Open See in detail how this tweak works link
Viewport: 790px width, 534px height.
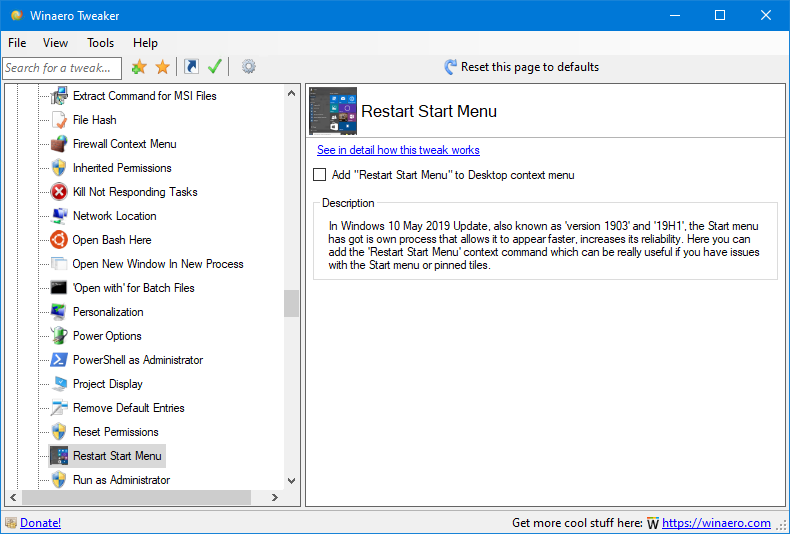[398, 150]
